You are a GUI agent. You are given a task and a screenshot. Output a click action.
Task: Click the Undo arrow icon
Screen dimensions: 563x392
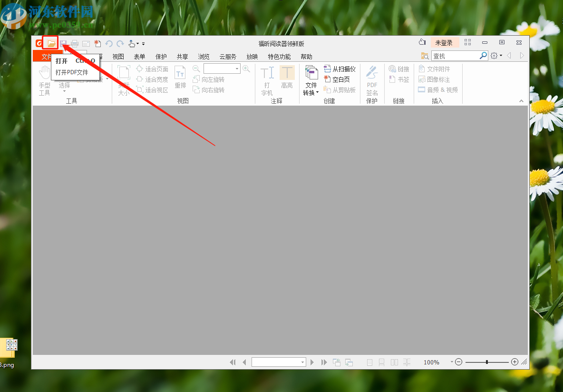pos(109,44)
